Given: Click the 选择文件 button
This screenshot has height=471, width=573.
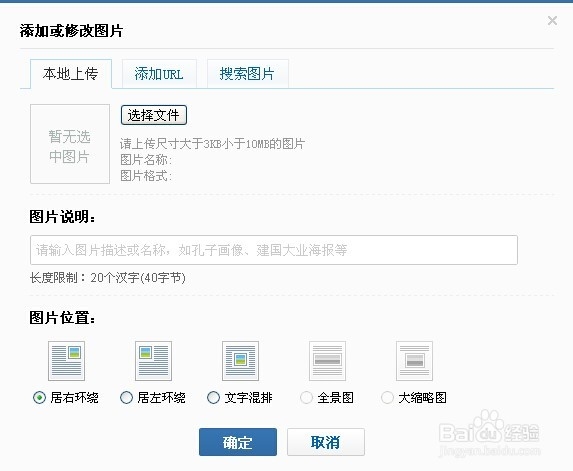Looking at the screenshot, I should point(154,115).
